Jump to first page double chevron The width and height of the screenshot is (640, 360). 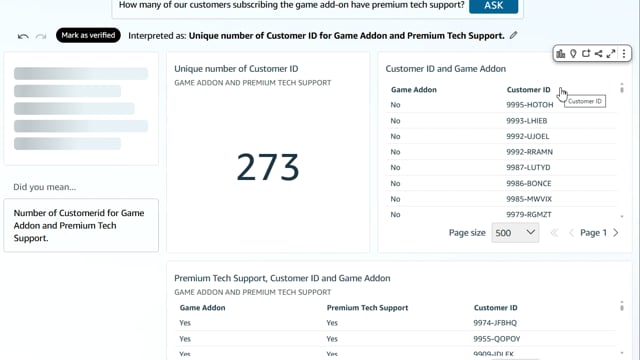pos(554,233)
